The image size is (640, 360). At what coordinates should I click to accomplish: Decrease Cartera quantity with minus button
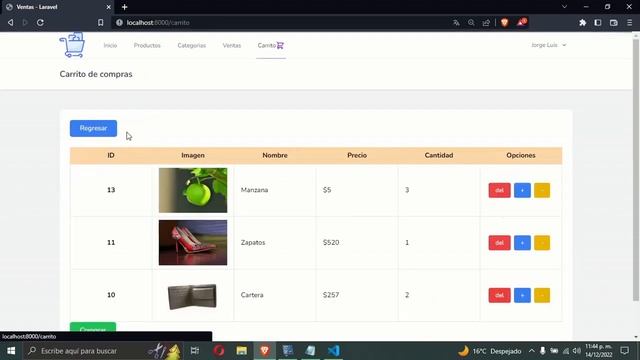click(542, 295)
